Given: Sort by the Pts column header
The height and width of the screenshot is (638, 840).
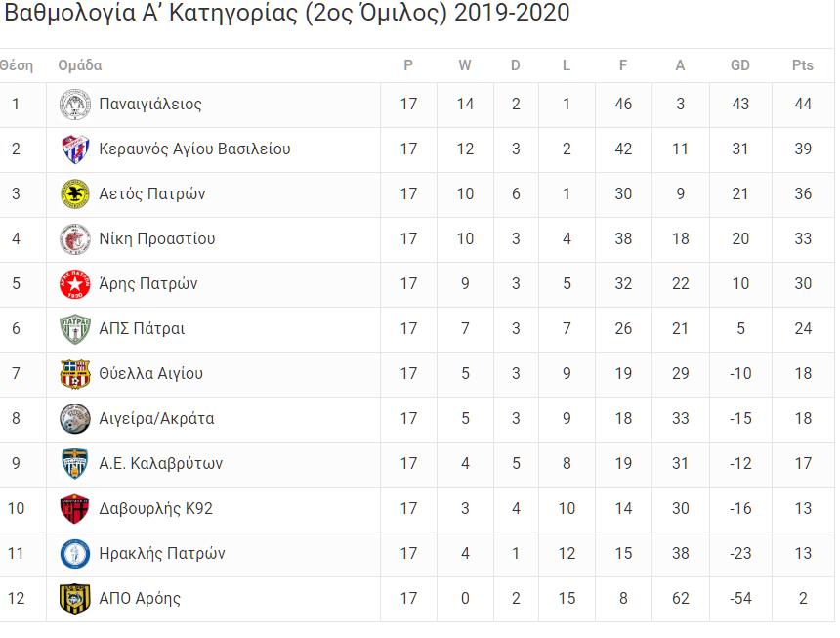Looking at the screenshot, I should tap(802, 65).
